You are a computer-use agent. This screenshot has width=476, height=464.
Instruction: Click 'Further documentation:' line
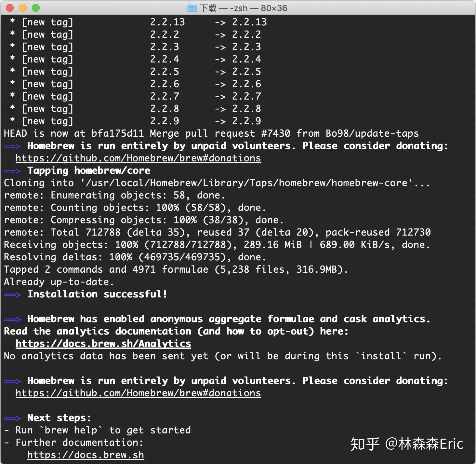coord(74,443)
